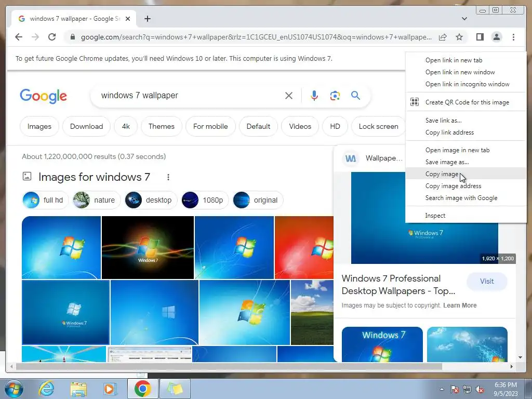Select the nature image chip
Screen dimensions: 532x399
click(96, 200)
